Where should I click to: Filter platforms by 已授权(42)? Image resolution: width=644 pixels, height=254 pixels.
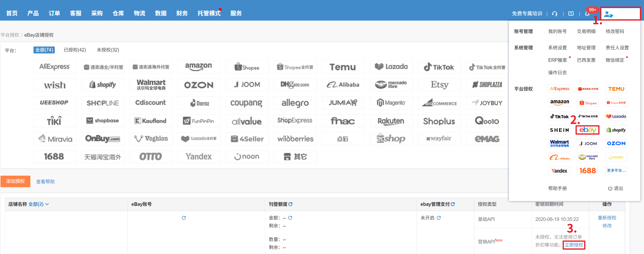[x=75, y=50]
